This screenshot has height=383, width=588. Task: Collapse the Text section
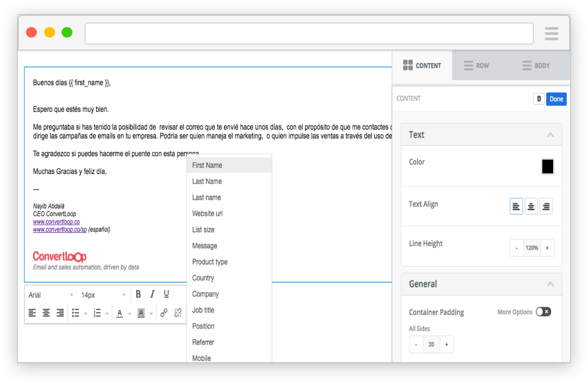[x=550, y=135]
